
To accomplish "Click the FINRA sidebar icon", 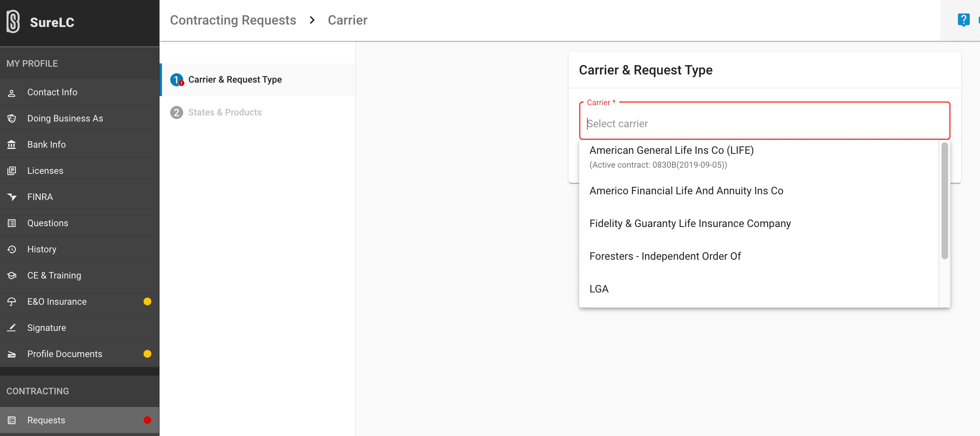I will coord(12,197).
